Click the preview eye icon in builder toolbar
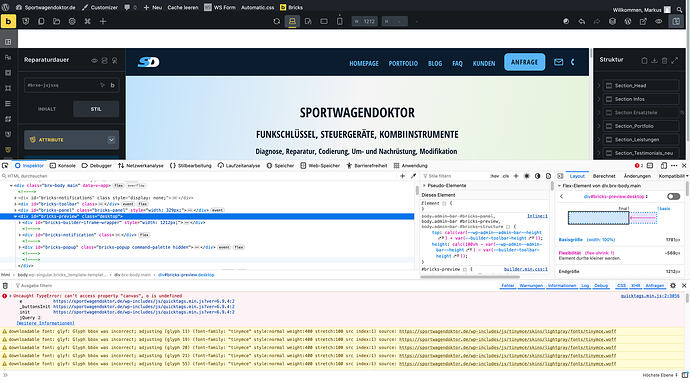 coord(659,21)
